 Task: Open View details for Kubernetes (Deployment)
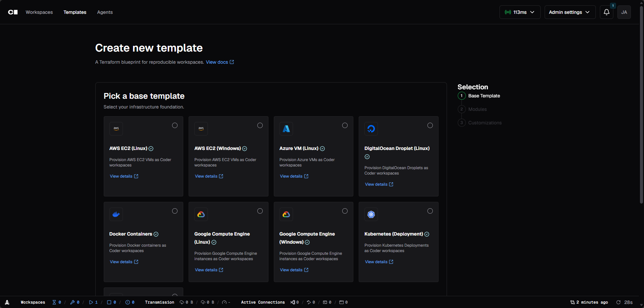379,262
